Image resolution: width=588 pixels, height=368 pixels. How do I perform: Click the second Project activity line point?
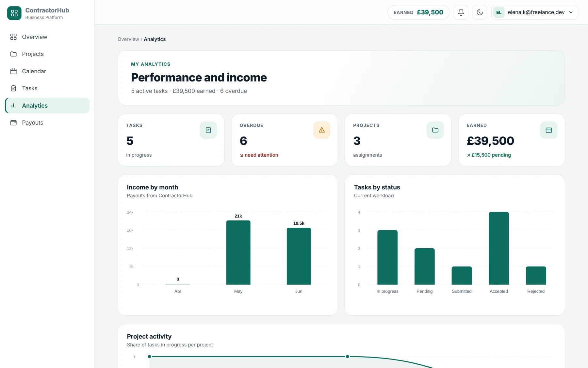click(x=347, y=357)
